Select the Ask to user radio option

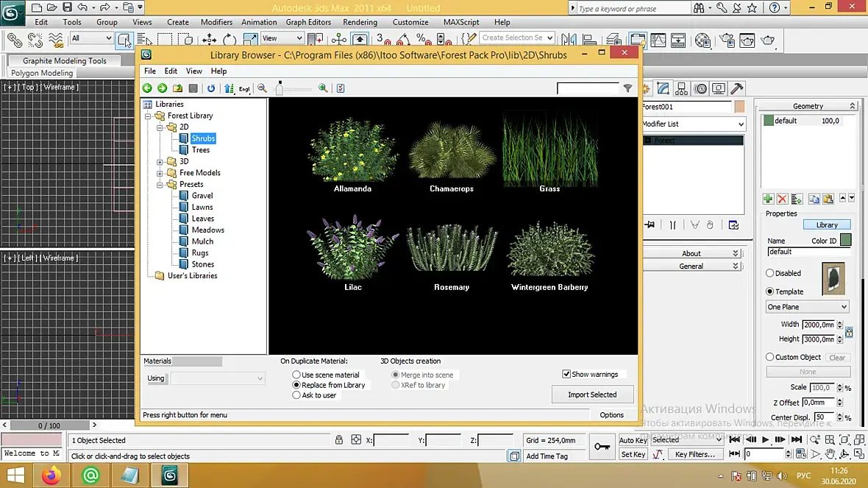pyautogui.click(x=296, y=395)
